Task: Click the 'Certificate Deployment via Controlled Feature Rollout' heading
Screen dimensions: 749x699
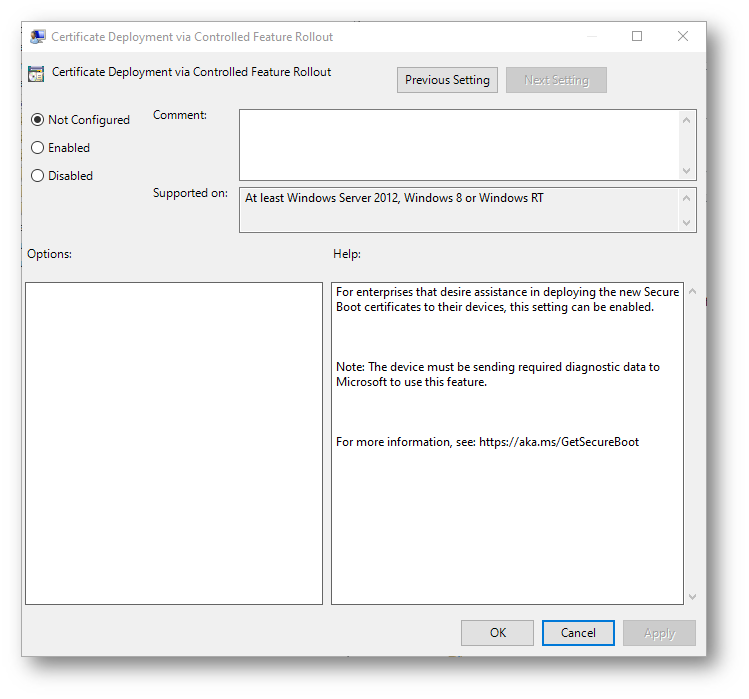Action: pos(192,72)
